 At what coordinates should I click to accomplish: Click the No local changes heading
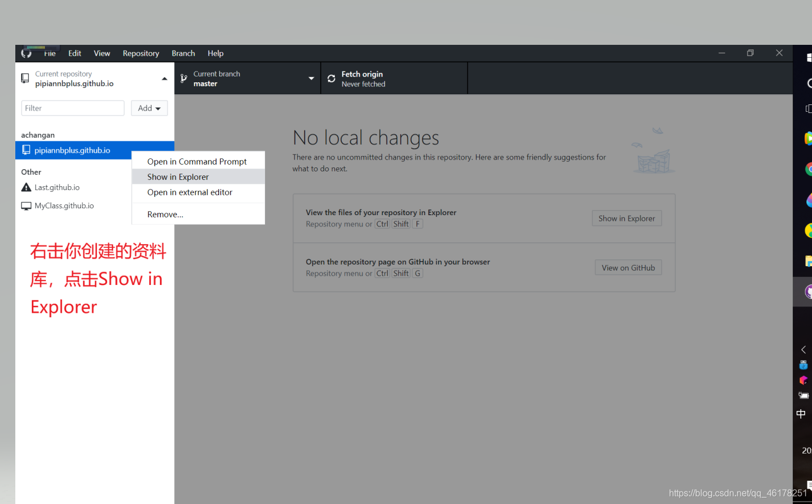(x=366, y=138)
